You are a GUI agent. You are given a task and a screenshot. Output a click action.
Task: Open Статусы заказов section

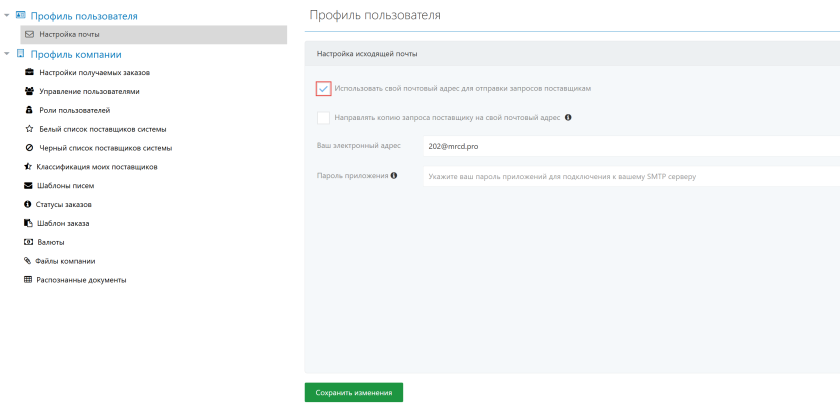(63, 205)
